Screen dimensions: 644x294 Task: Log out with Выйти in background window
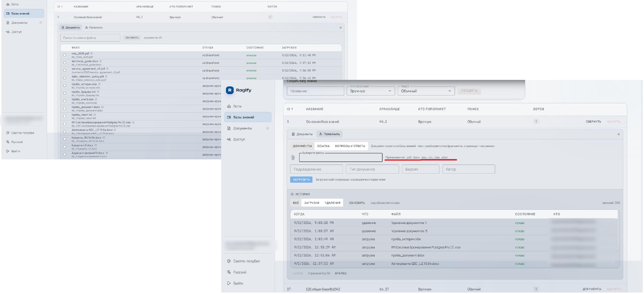(15, 151)
